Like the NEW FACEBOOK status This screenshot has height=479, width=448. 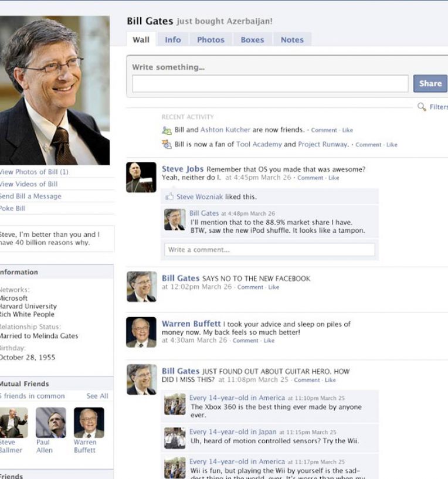point(273,287)
